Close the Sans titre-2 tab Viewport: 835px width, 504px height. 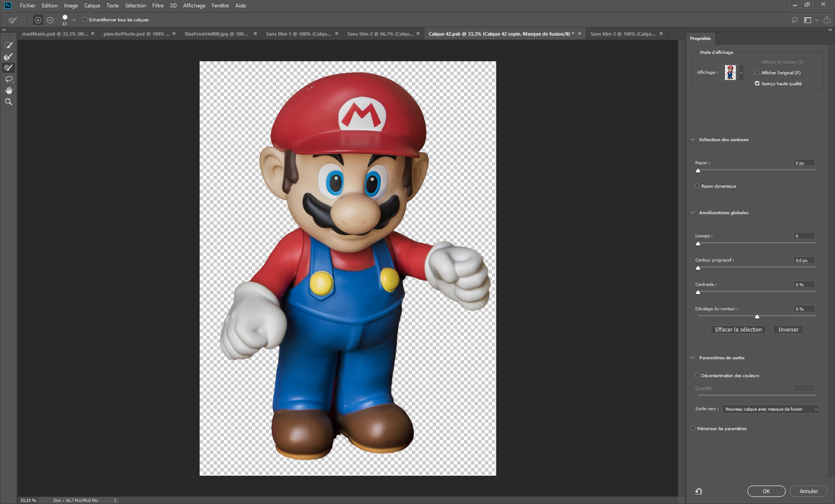[x=418, y=33]
